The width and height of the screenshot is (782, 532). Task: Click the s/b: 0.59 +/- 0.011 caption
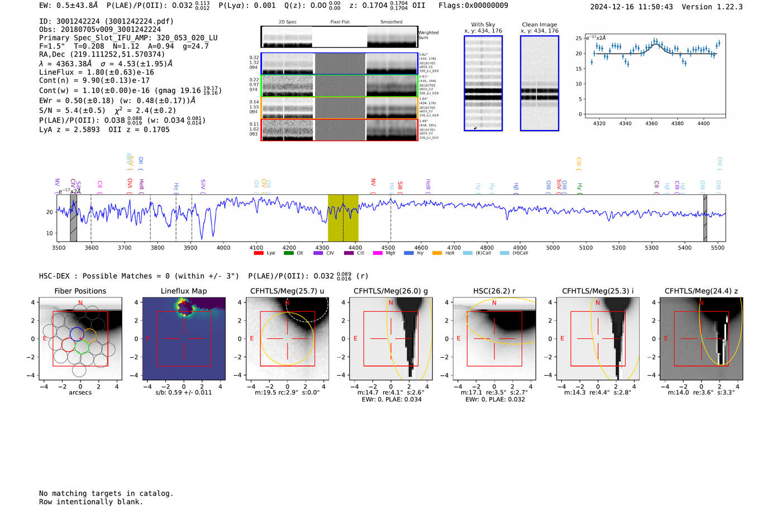[184, 392]
